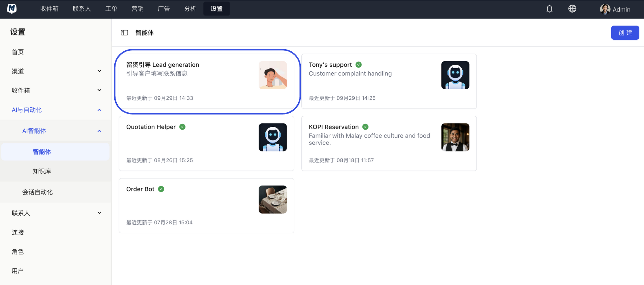Expand the 收件箱 section in the settings sidebar

(x=99, y=90)
